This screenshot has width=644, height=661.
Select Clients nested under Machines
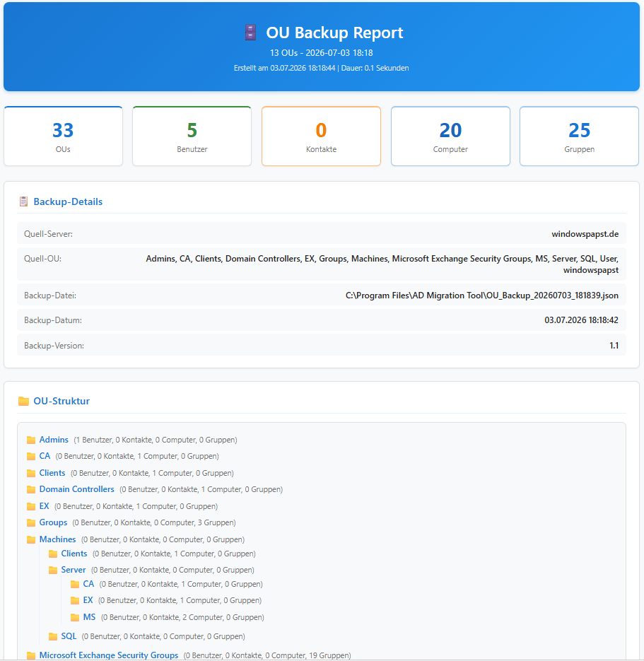pos(74,554)
